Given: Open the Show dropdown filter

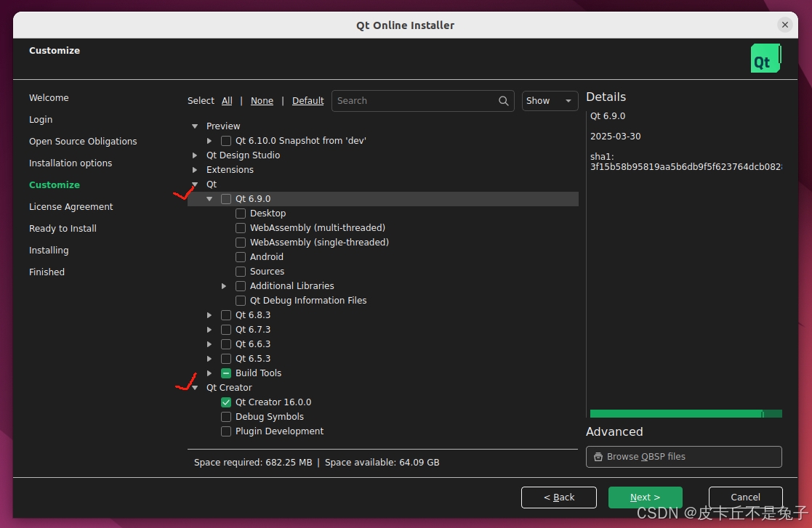Looking at the screenshot, I should (550, 101).
